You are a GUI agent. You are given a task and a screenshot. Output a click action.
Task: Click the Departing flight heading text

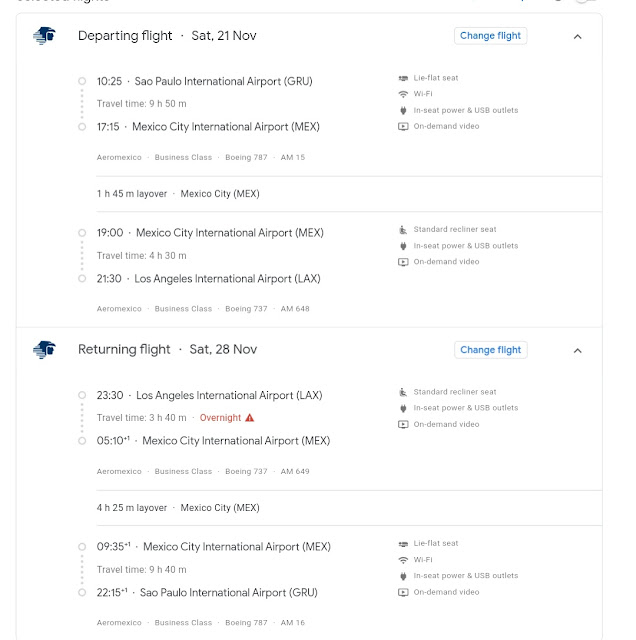125,36
